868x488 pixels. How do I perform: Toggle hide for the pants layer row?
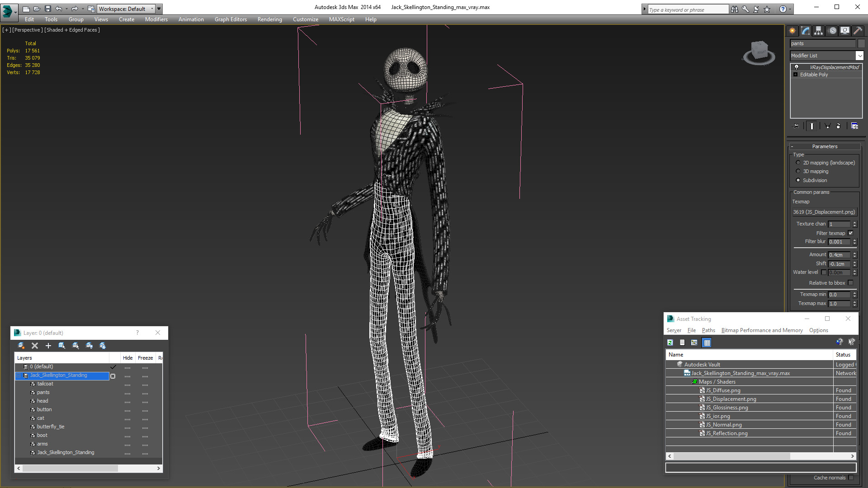pos(127,393)
